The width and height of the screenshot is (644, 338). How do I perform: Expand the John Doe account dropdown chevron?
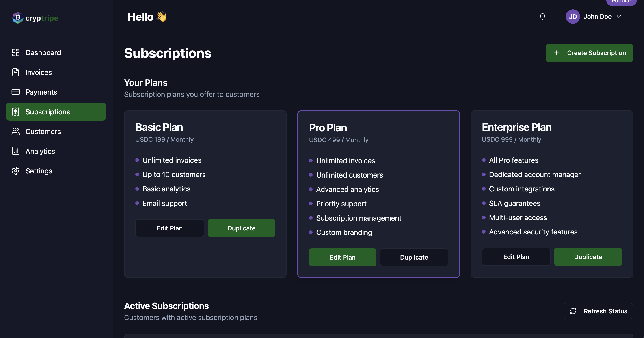tap(619, 17)
